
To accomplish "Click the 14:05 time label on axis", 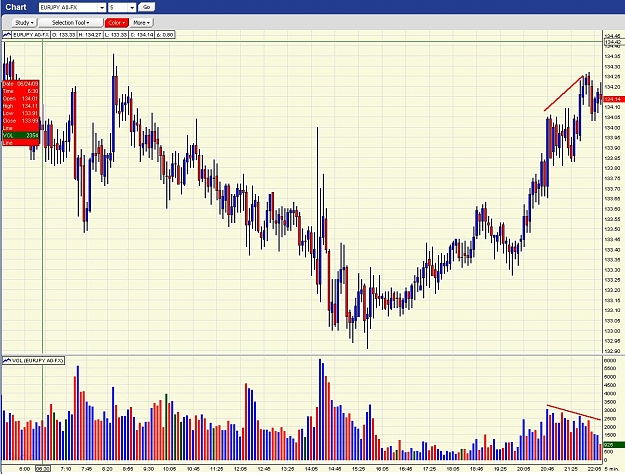I will [x=311, y=469].
